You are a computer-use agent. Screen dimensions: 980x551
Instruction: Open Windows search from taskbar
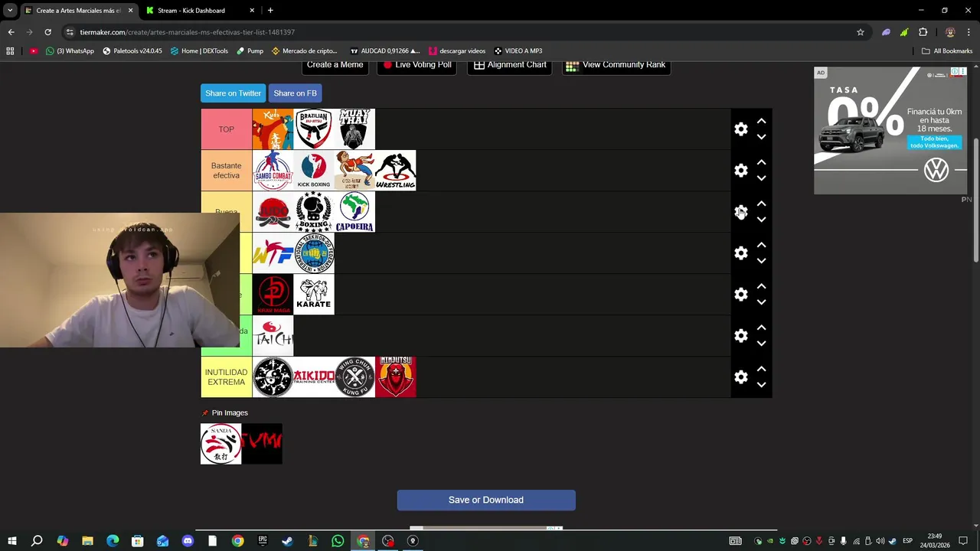pyautogui.click(x=37, y=541)
